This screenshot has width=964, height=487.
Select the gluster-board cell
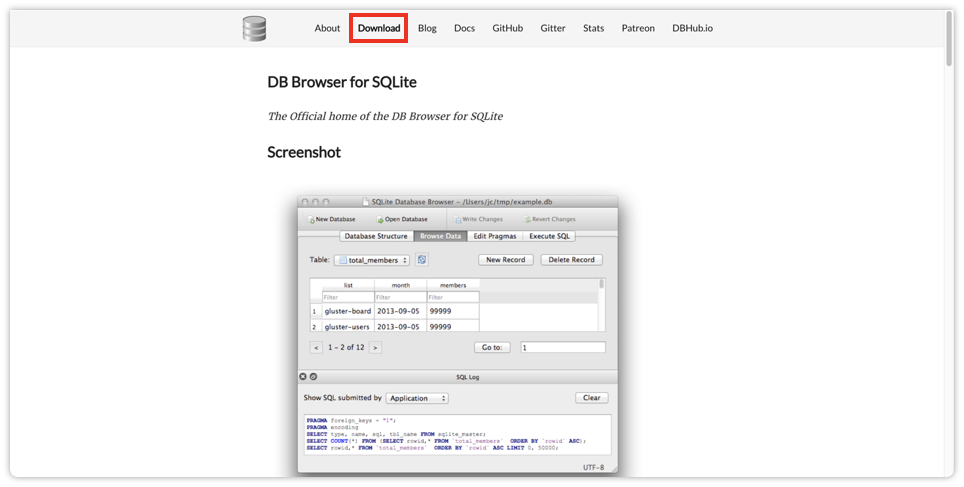(348, 311)
